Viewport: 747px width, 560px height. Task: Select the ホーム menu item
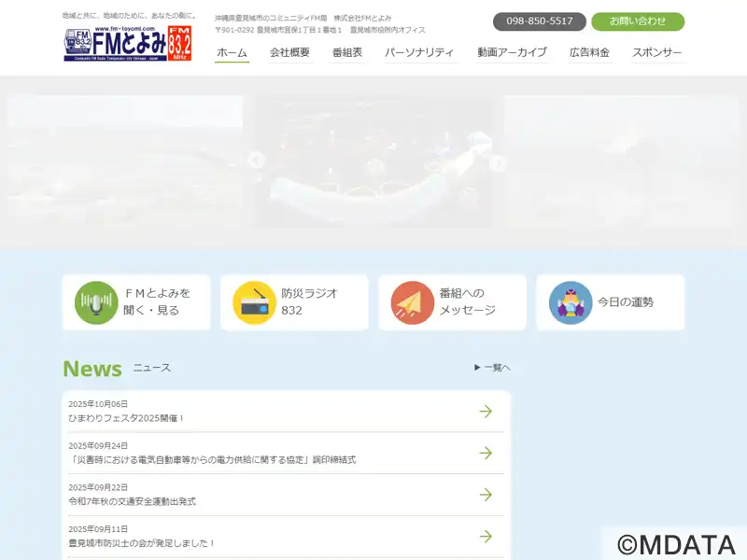(x=232, y=52)
